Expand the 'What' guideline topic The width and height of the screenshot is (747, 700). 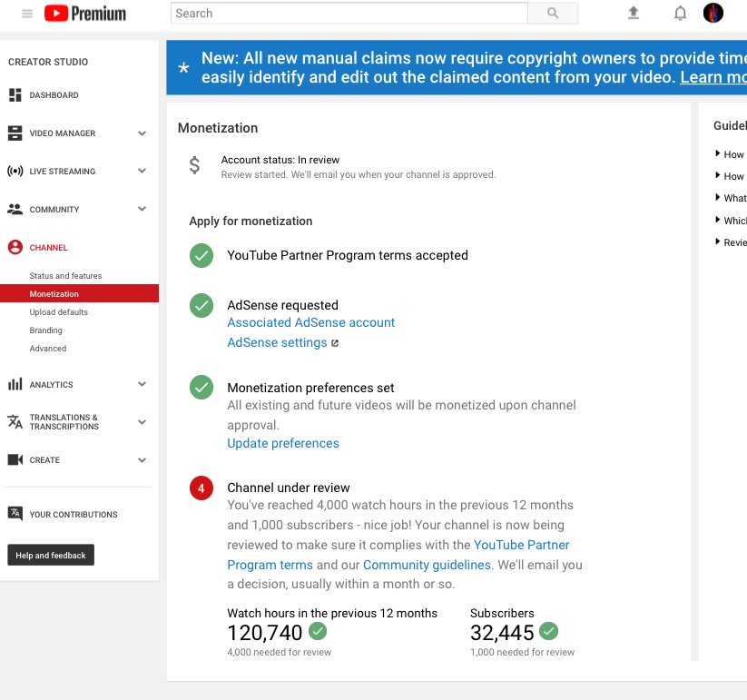(731, 198)
